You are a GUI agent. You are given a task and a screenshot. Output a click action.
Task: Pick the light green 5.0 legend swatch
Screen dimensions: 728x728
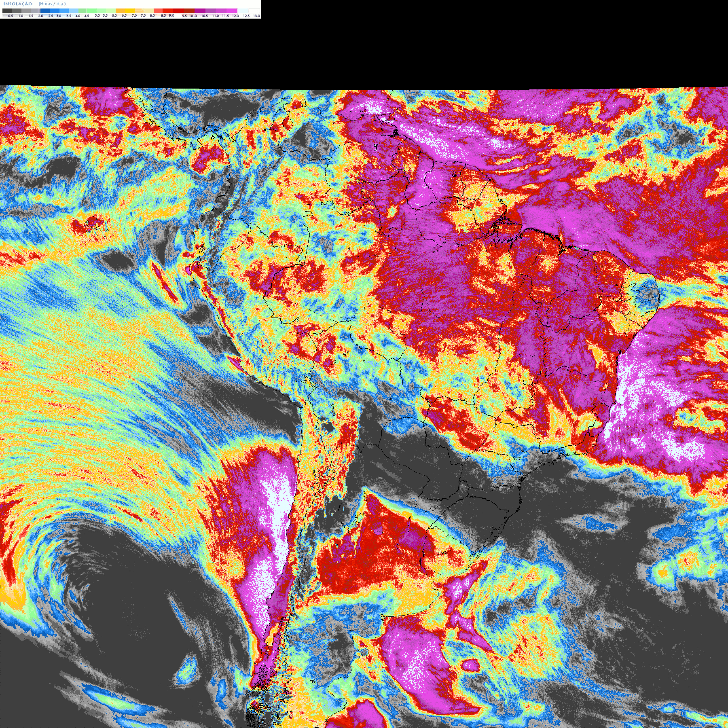click(x=91, y=11)
